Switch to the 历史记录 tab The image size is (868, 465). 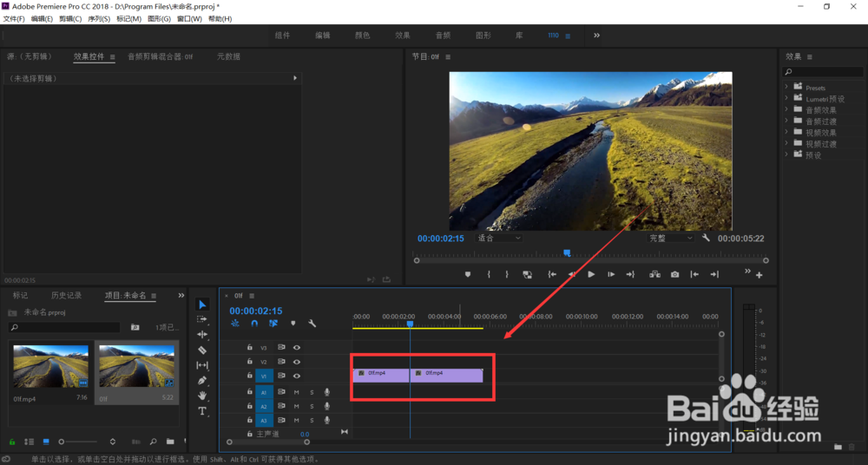tap(67, 296)
